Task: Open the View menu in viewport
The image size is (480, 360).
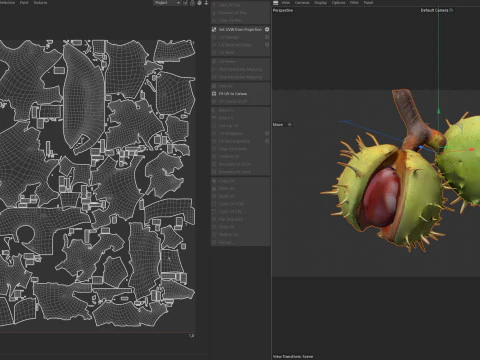Action: 286,3
